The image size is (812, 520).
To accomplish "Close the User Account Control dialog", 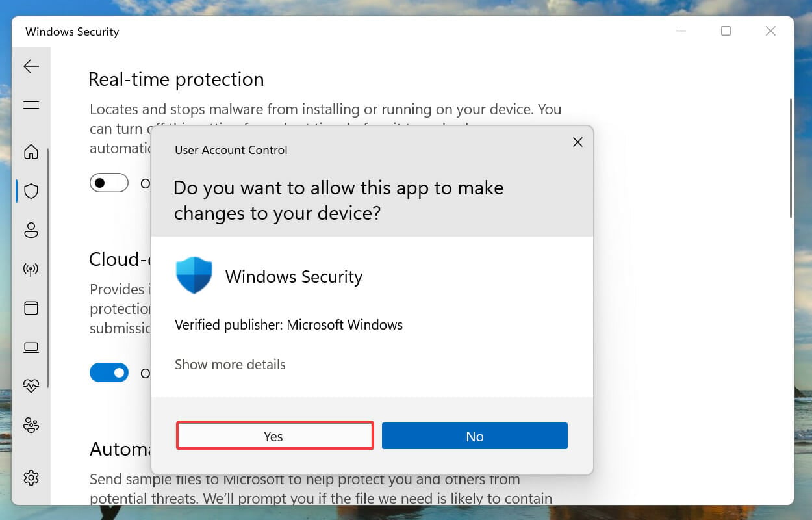I will coord(577,142).
